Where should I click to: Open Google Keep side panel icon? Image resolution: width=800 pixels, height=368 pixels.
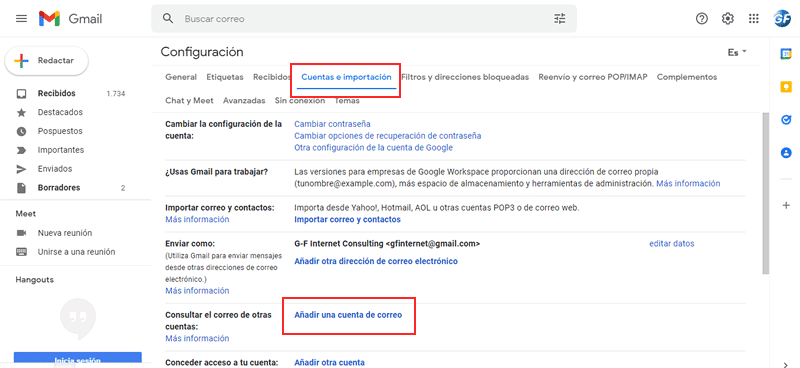[786, 87]
